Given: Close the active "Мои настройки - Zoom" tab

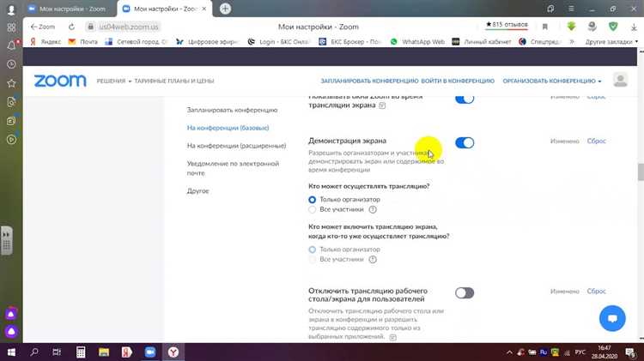Looking at the screenshot, I should point(204,9).
